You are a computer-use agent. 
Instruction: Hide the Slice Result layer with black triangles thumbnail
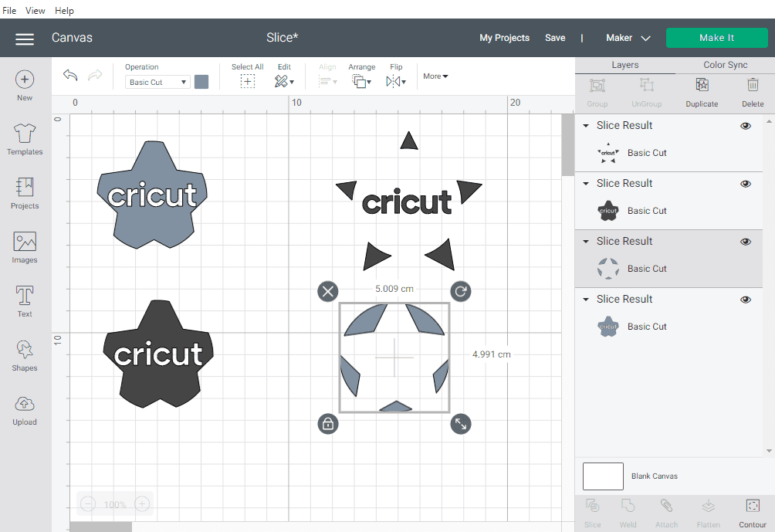tap(746, 126)
